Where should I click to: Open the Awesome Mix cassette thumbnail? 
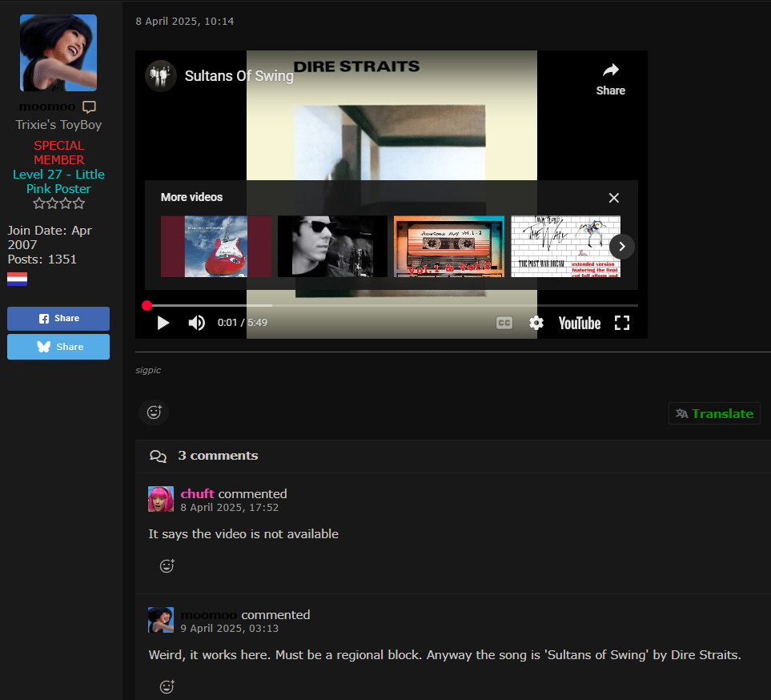[448, 246]
